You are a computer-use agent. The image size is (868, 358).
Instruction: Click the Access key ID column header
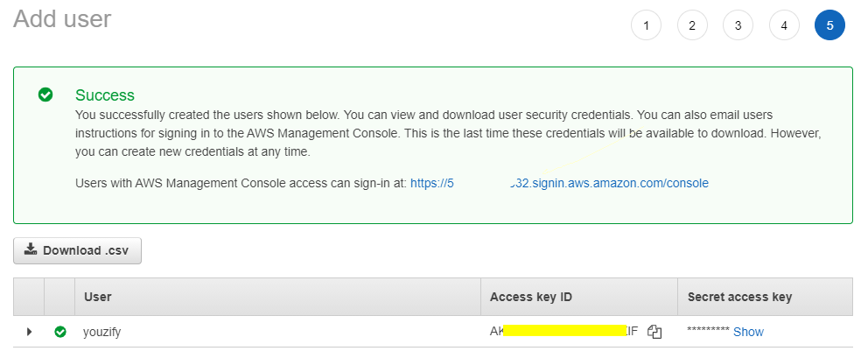[x=531, y=297]
